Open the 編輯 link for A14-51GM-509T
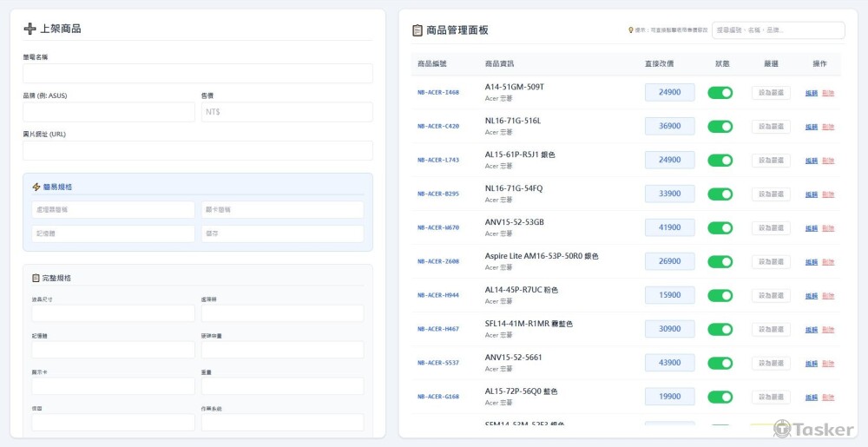Image resolution: width=868 pixels, height=447 pixels. click(x=811, y=93)
